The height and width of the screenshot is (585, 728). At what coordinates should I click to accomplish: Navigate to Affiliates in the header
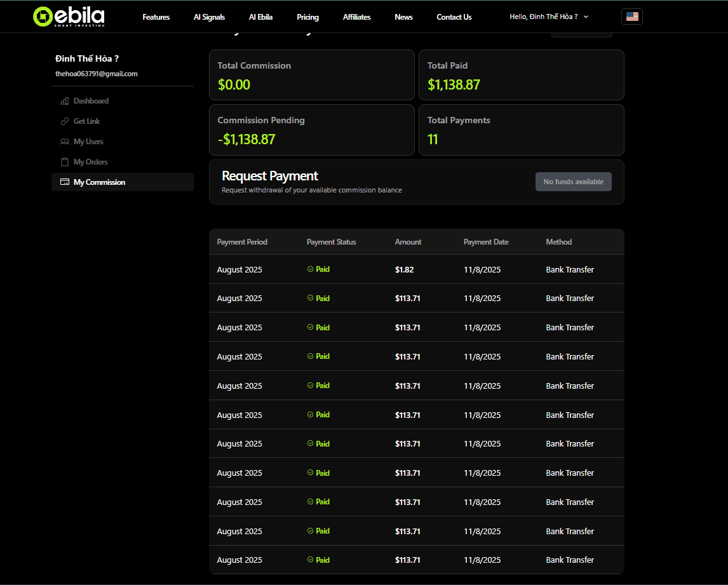356,17
